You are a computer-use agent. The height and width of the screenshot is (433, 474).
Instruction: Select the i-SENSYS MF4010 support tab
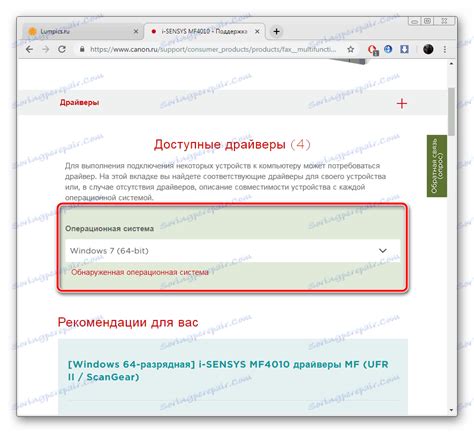pyautogui.click(x=204, y=32)
